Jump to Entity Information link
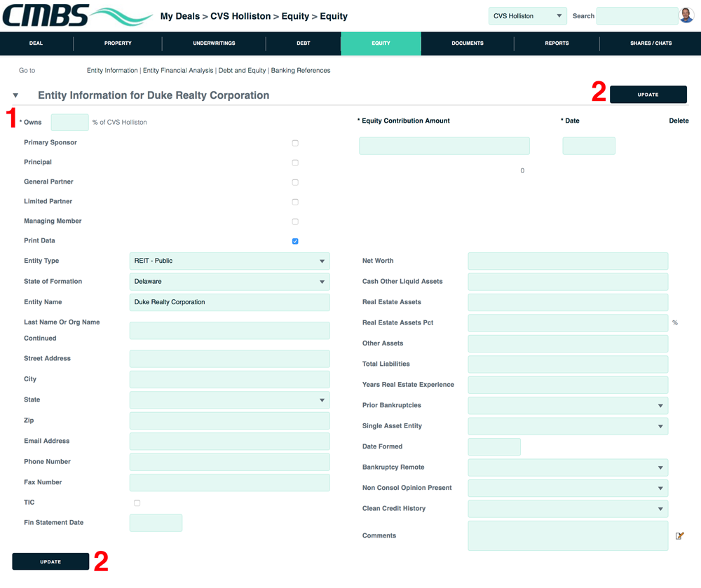 coord(112,71)
